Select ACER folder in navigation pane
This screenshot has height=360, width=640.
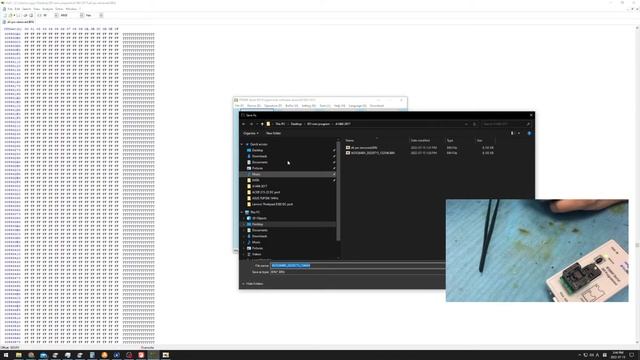265,192
